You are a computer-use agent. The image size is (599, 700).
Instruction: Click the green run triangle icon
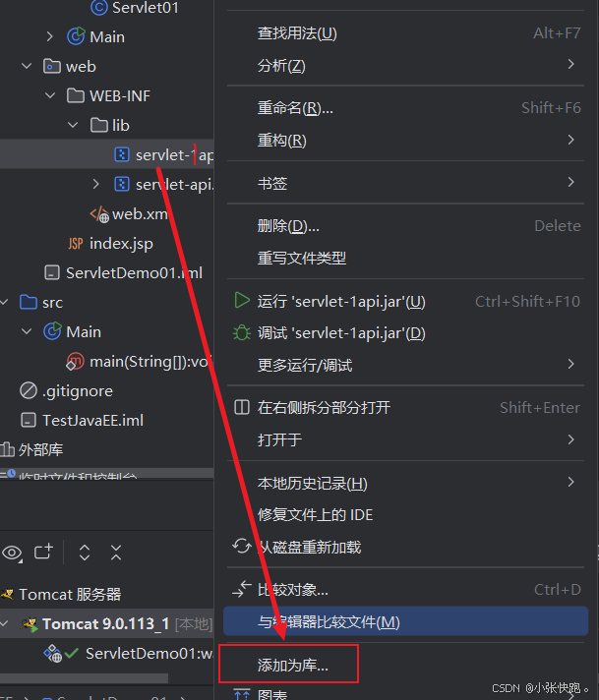pos(242,301)
